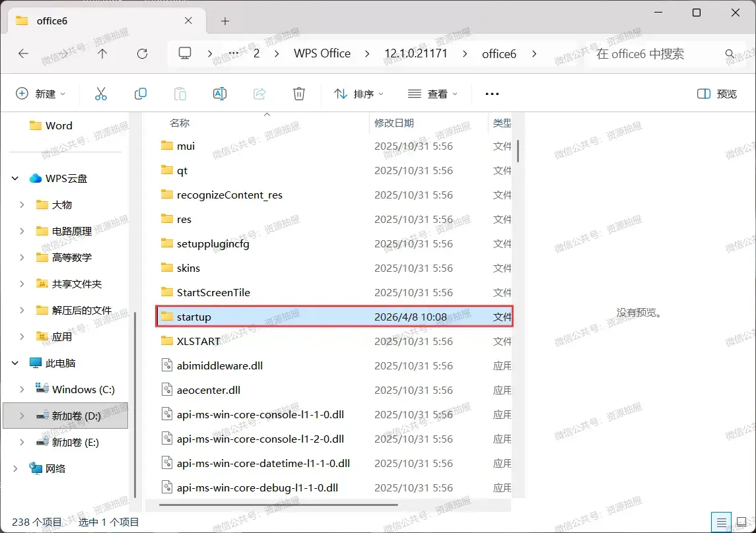Sort by the 修改日期 column header
756x533 pixels.
[394, 123]
